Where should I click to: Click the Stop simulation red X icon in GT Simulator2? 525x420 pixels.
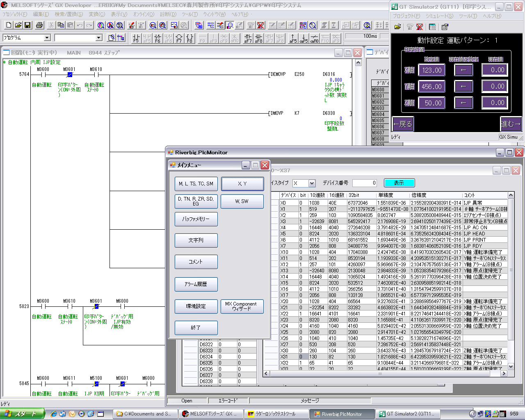(420, 27)
